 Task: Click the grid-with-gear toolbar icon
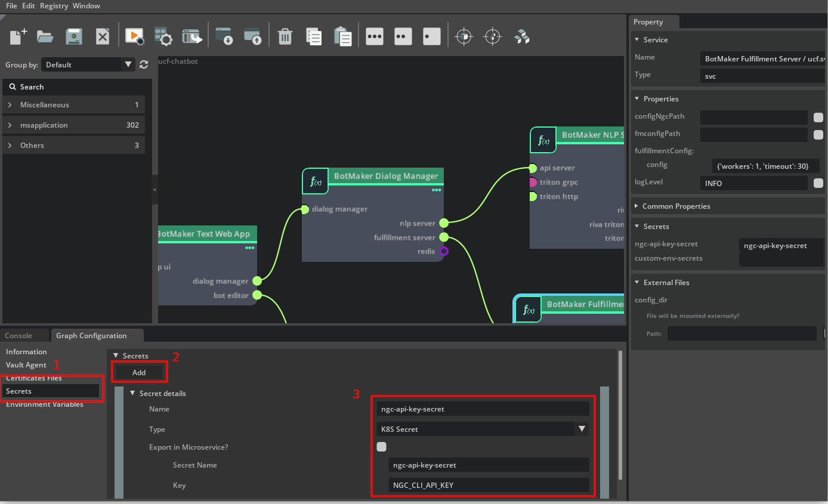point(163,36)
